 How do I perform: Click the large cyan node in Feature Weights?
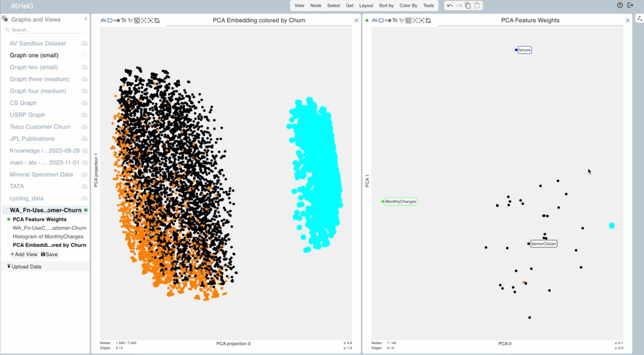click(x=612, y=226)
